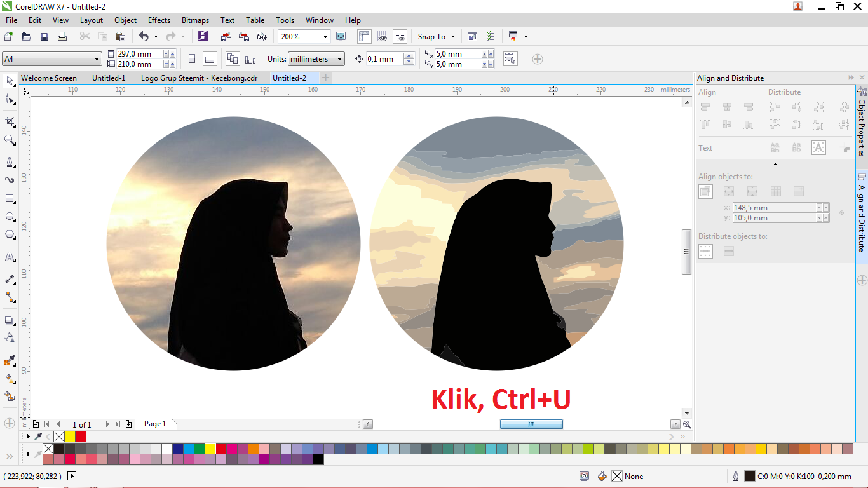Click the Import icon in toolbar
This screenshot has height=488, width=868.
pos(226,37)
